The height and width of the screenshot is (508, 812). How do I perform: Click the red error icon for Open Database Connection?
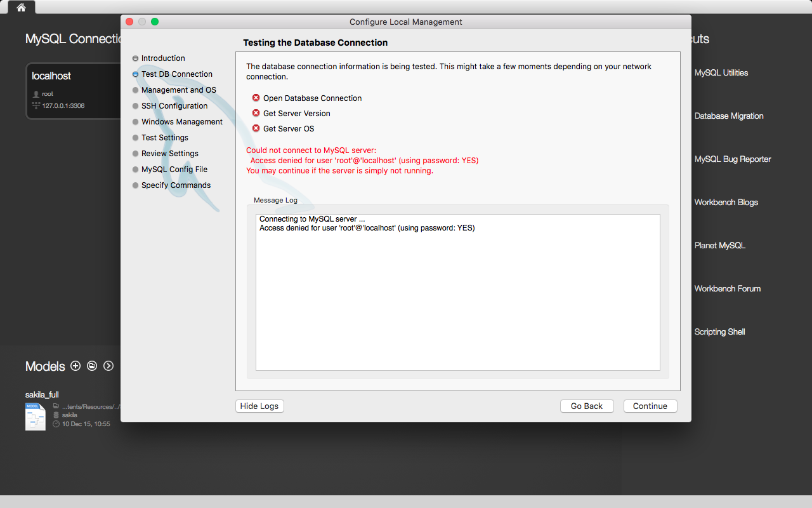tap(256, 98)
